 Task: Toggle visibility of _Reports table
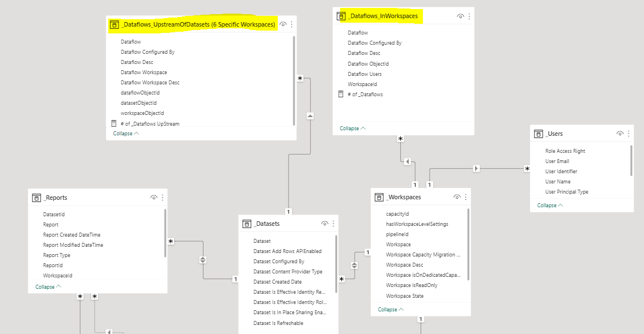154,198
